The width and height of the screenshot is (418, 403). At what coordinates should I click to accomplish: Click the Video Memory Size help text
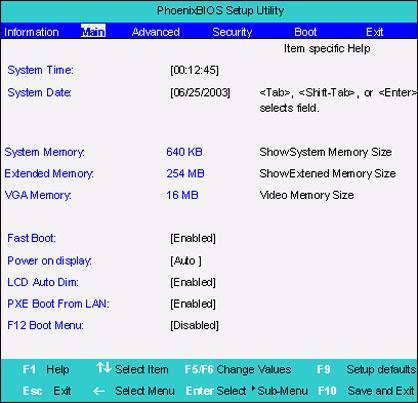tap(307, 195)
